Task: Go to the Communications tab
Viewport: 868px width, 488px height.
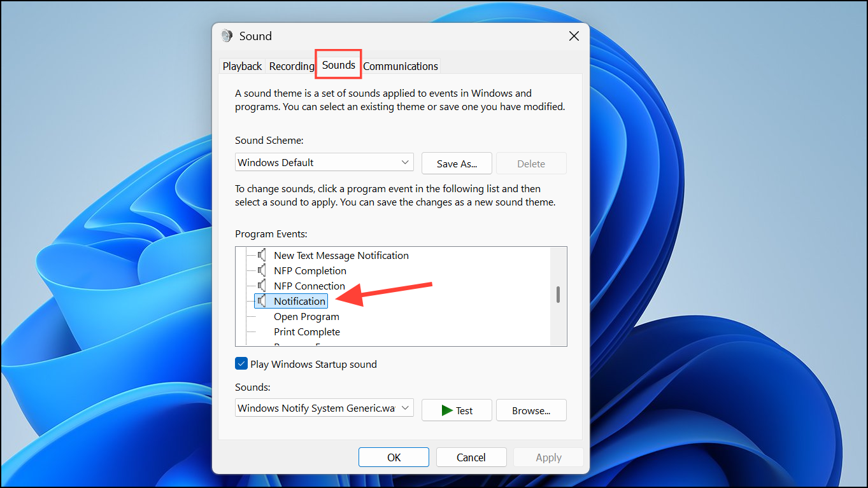Action: coord(401,66)
